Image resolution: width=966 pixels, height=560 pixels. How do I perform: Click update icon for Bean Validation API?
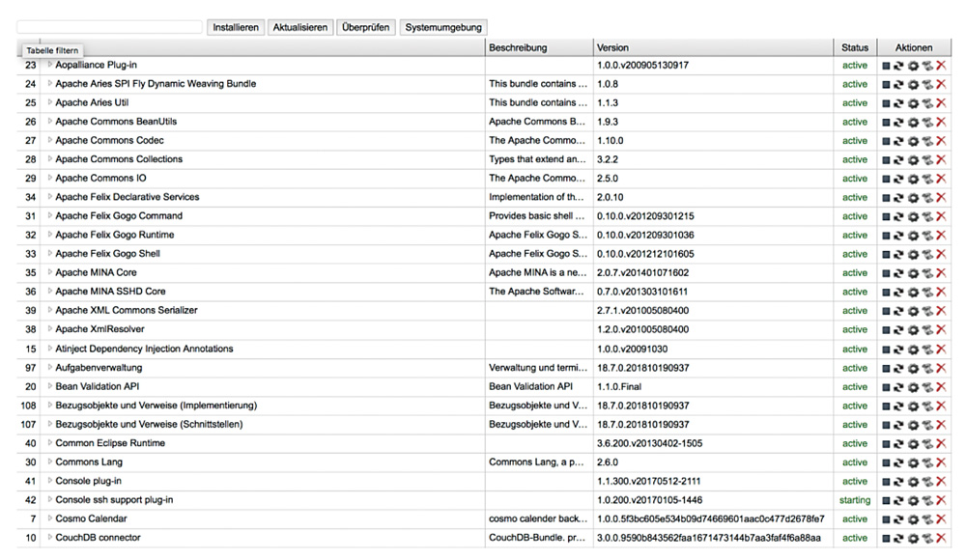point(927,387)
